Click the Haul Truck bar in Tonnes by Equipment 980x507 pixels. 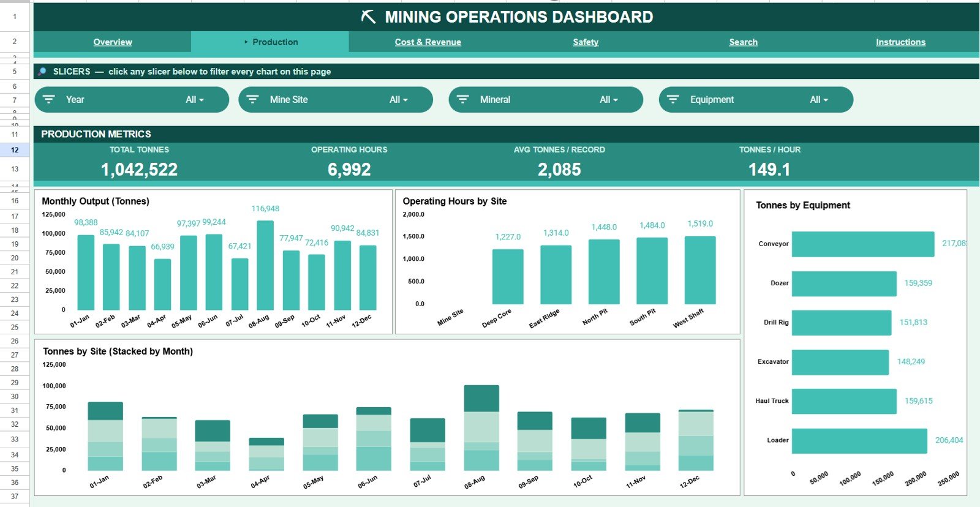pyautogui.click(x=844, y=401)
